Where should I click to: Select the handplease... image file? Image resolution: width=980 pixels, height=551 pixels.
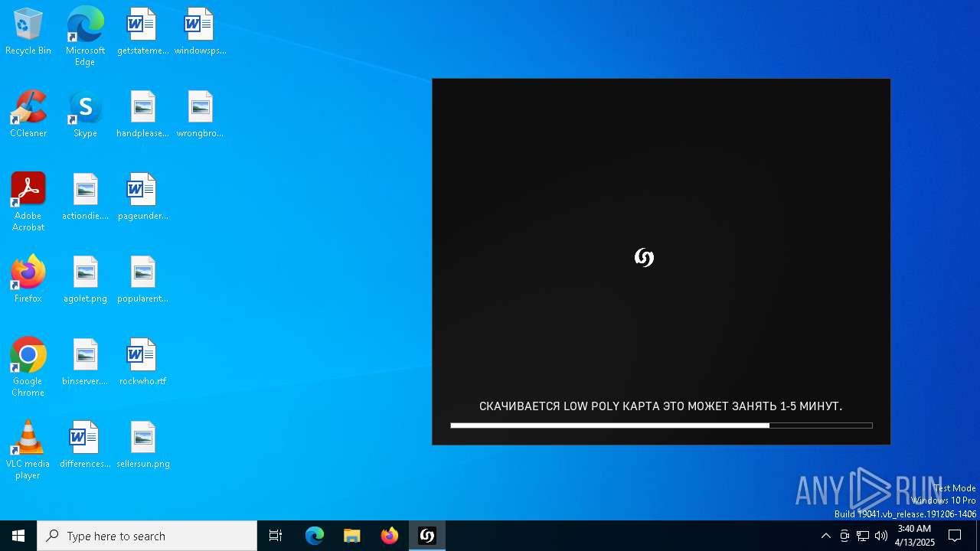tap(142, 115)
